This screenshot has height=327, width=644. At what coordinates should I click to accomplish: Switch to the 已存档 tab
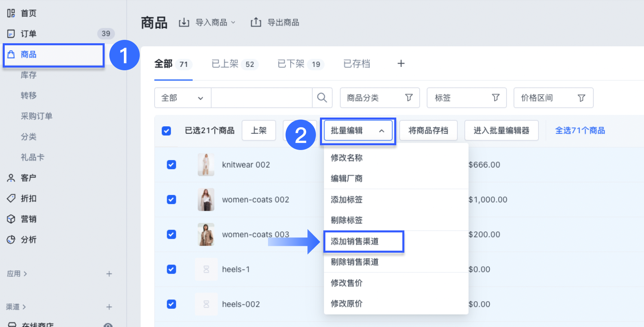(x=356, y=64)
